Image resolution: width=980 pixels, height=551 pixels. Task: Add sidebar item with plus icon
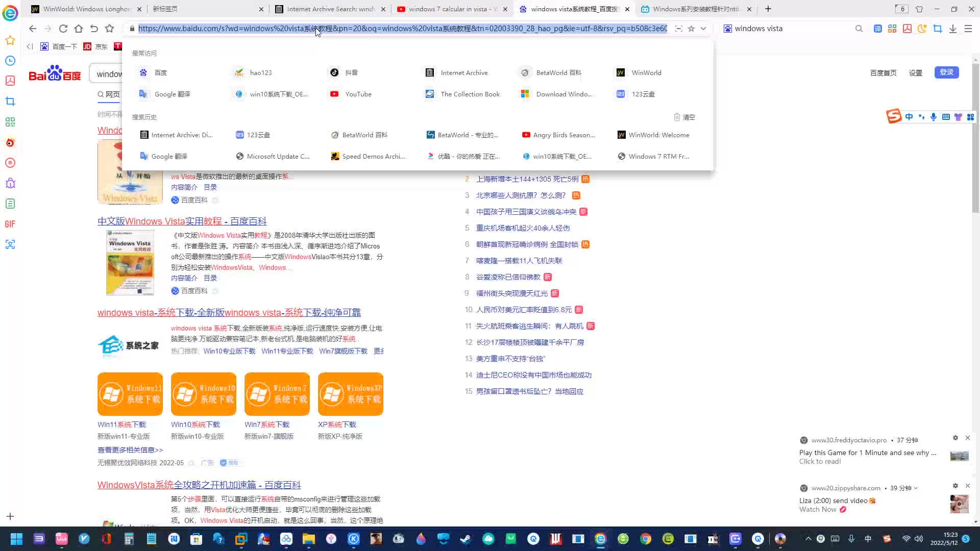(10, 516)
